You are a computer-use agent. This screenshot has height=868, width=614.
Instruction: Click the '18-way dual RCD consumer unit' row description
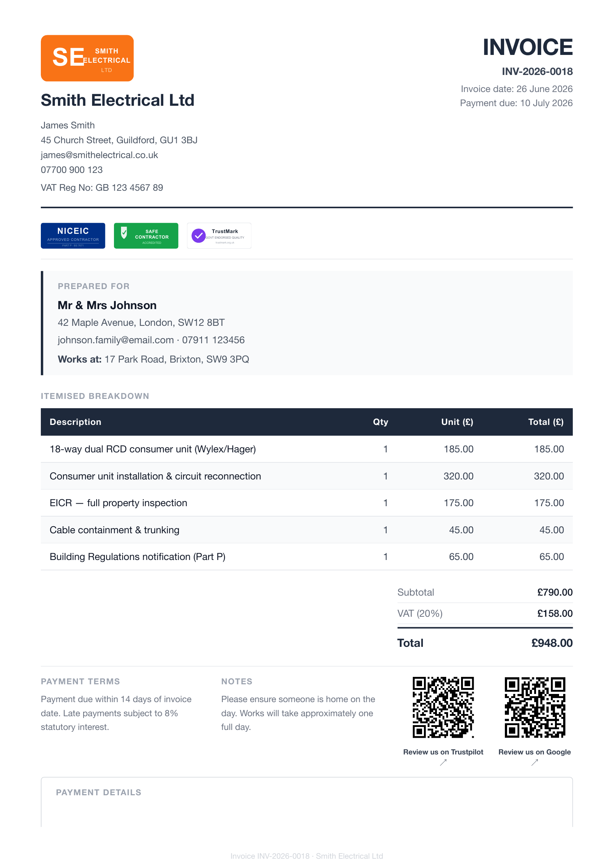pyautogui.click(x=153, y=449)
